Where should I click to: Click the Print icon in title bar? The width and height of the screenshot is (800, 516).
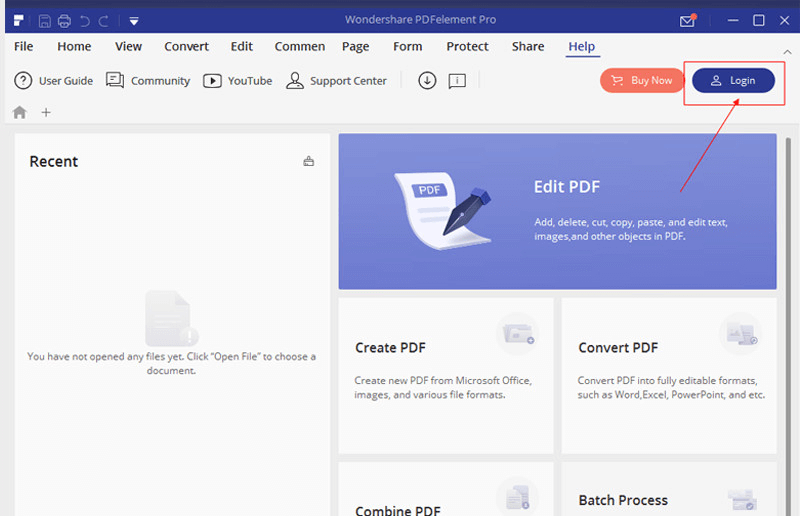pyautogui.click(x=64, y=20)
